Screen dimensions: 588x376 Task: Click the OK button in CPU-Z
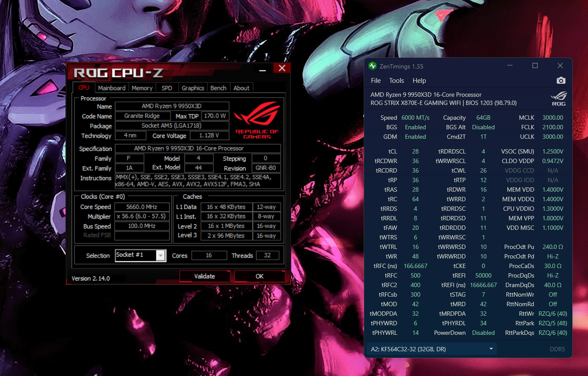coord(260,276)
